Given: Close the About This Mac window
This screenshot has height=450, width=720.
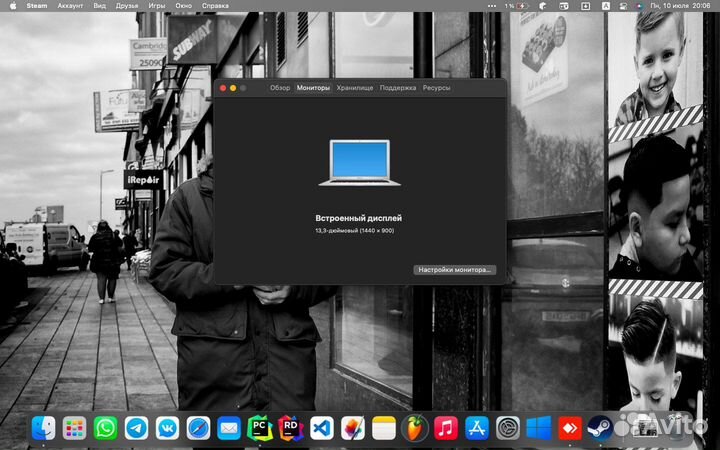Looking at the screenshot, I should (223, 88).
